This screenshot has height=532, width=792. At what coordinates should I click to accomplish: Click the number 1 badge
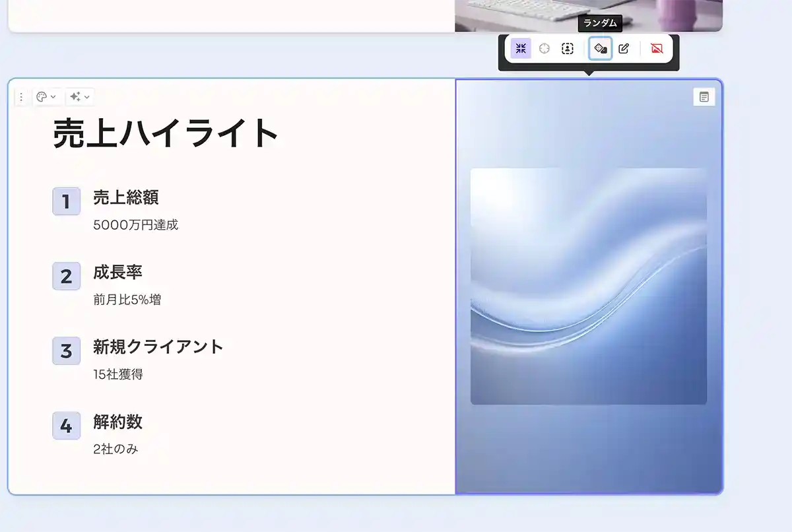pos(66,201)
